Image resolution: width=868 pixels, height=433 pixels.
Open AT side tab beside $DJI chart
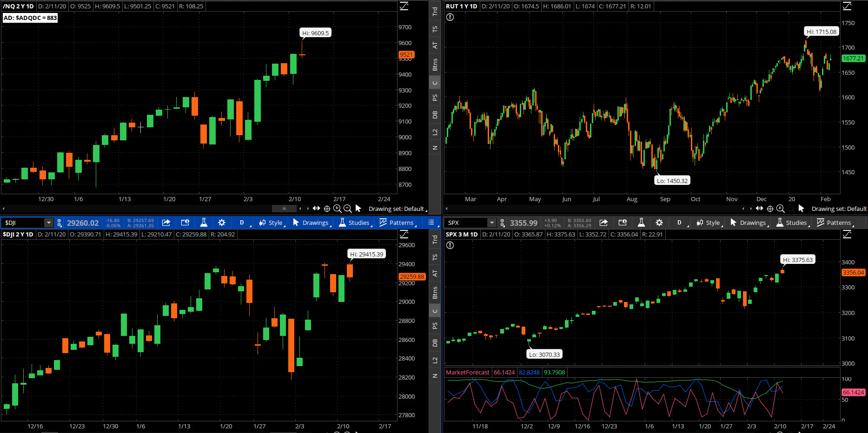coord(435,274)
